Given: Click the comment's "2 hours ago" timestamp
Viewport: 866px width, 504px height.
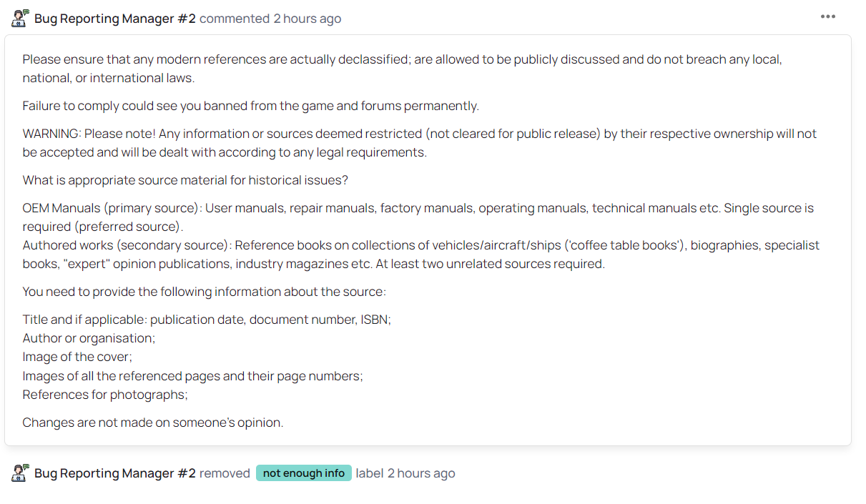Looking at the screenshot, I should 307,19.
